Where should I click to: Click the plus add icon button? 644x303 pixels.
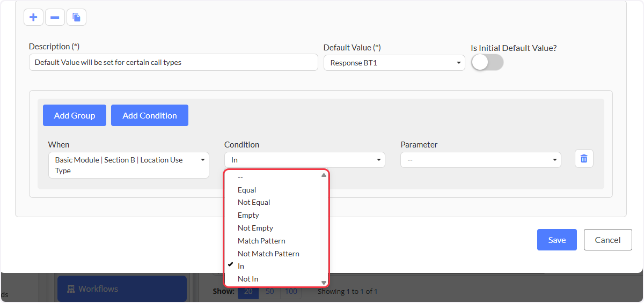[x=33, y=17]
